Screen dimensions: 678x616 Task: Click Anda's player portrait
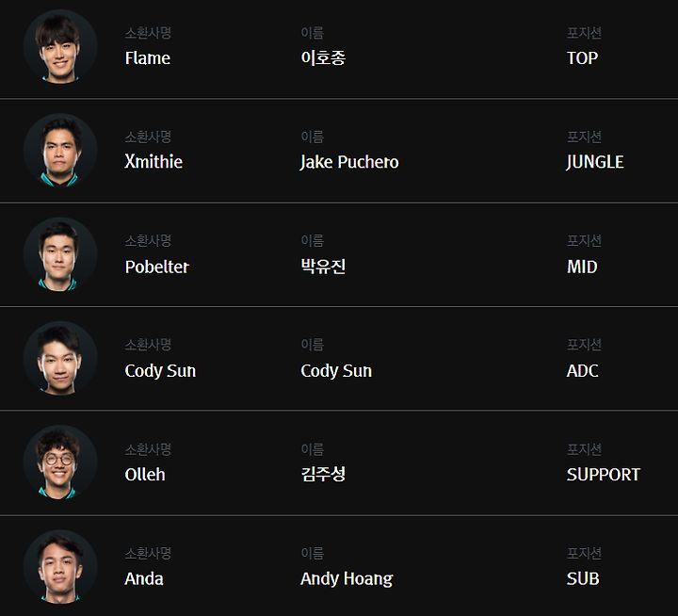point(60,567)
